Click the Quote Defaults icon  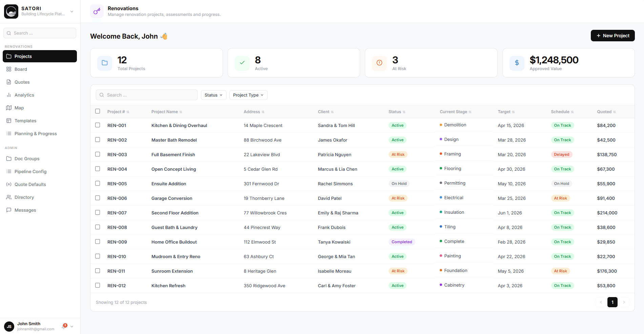tap(9, 184)
